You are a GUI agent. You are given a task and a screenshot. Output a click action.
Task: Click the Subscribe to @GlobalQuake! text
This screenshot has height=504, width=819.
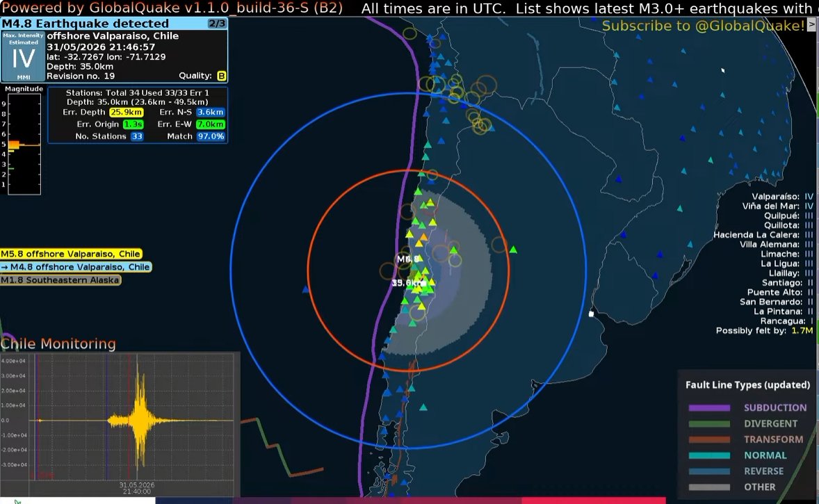[703, 26]
